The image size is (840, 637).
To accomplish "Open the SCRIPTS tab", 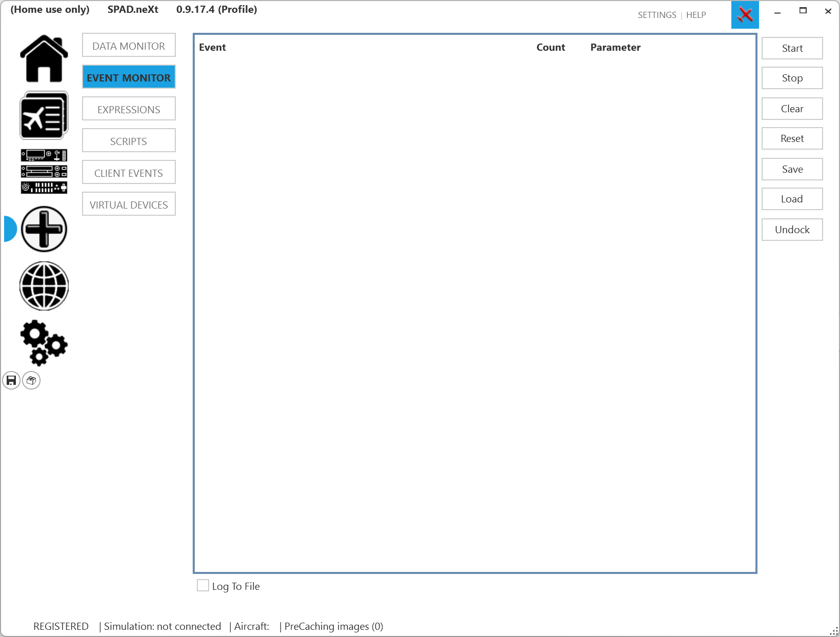I will point(129,140).
